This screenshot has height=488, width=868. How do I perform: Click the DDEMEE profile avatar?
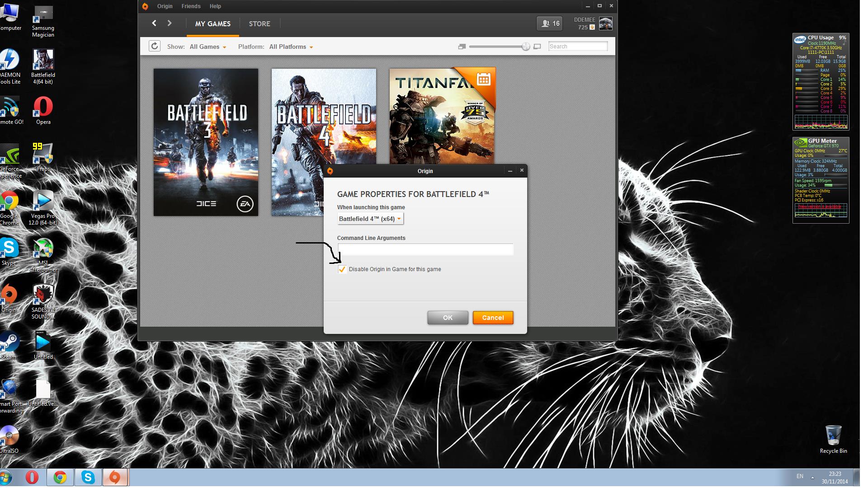(x=605, y=23)
